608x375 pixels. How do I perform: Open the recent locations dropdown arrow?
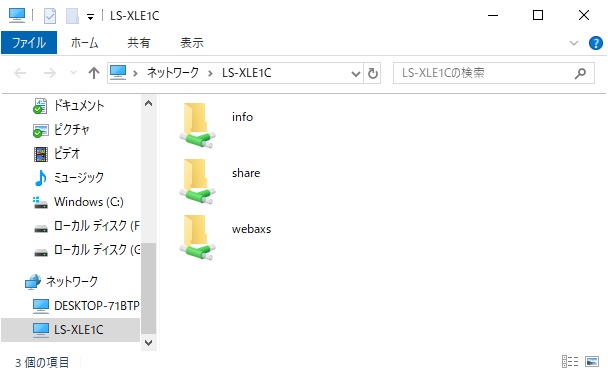click(73, 73)
